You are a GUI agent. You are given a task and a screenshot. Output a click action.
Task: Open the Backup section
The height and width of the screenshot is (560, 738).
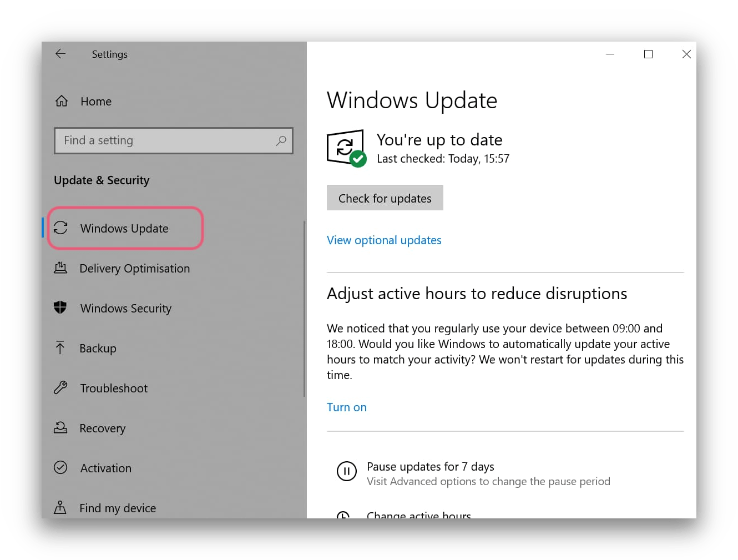(x=98, y=349)
